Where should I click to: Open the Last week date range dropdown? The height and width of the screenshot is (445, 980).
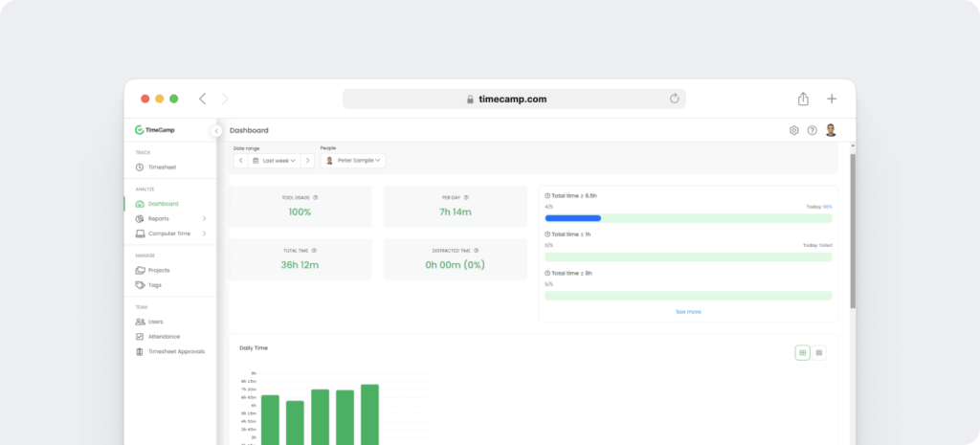(x=274, y=161)
